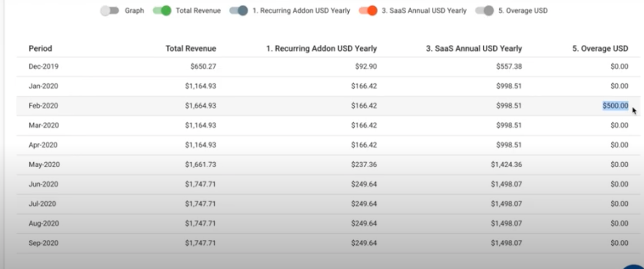
Task: Toggle the Total Revenue switch
Action: click(x=162, y=11)
